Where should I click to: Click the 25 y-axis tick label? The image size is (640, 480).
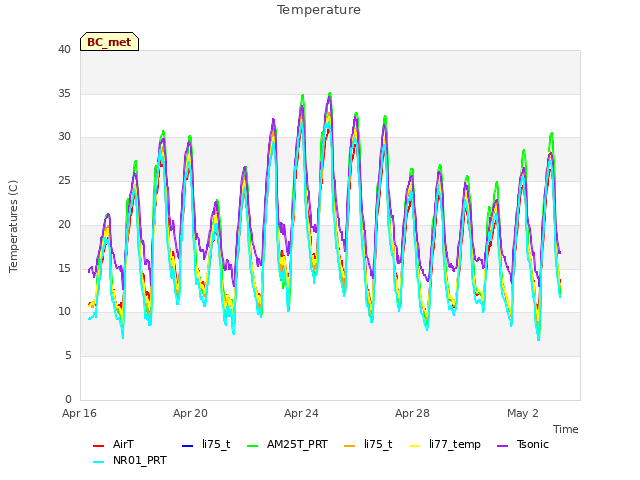click(x=64, y=180)
